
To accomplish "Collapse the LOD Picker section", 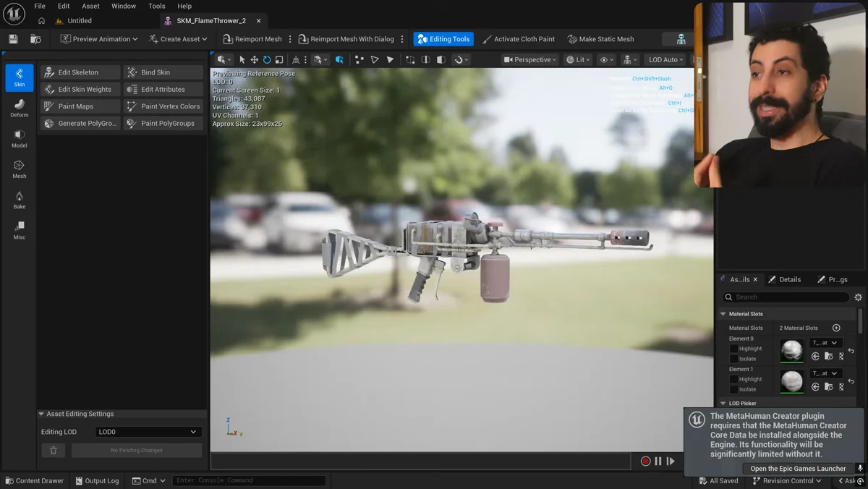I will (723, 404).
